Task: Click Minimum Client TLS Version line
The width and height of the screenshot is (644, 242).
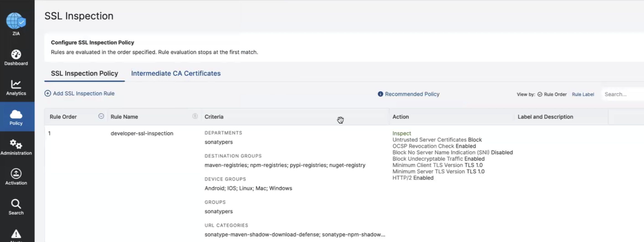Action: (x=437, y=165)
